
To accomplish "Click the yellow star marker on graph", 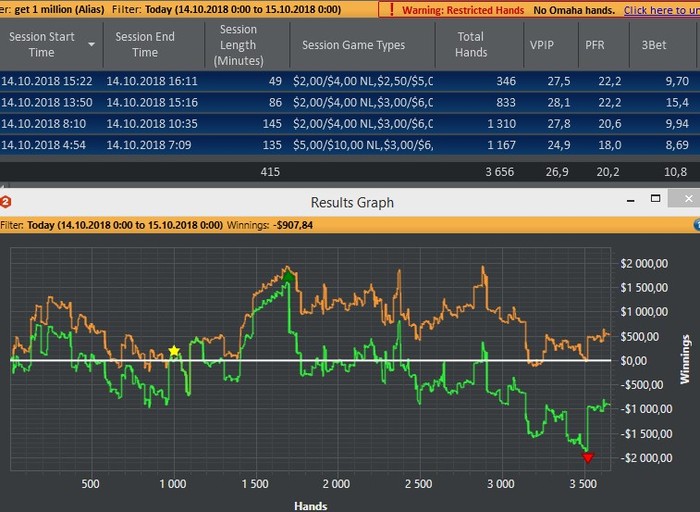I will click(175, 351).
